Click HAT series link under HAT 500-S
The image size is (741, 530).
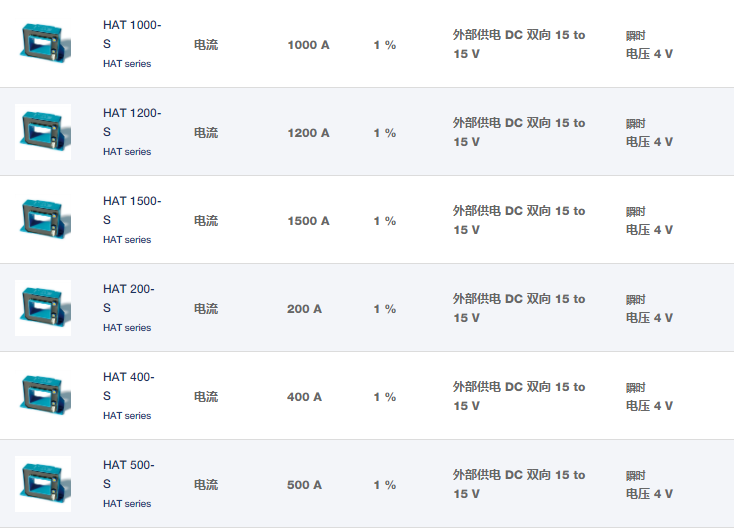[127, 504]
